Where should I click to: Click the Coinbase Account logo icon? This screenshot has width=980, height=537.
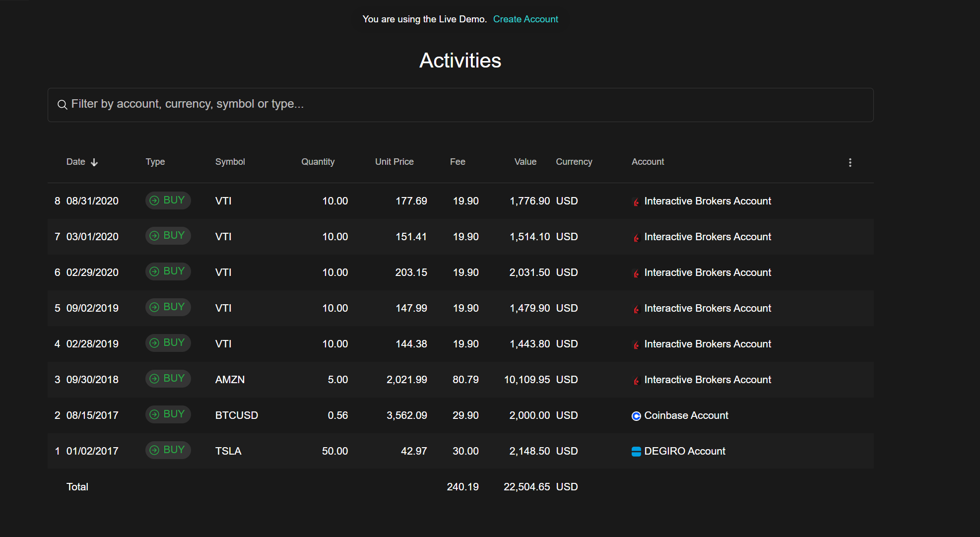tap(636, 416)
